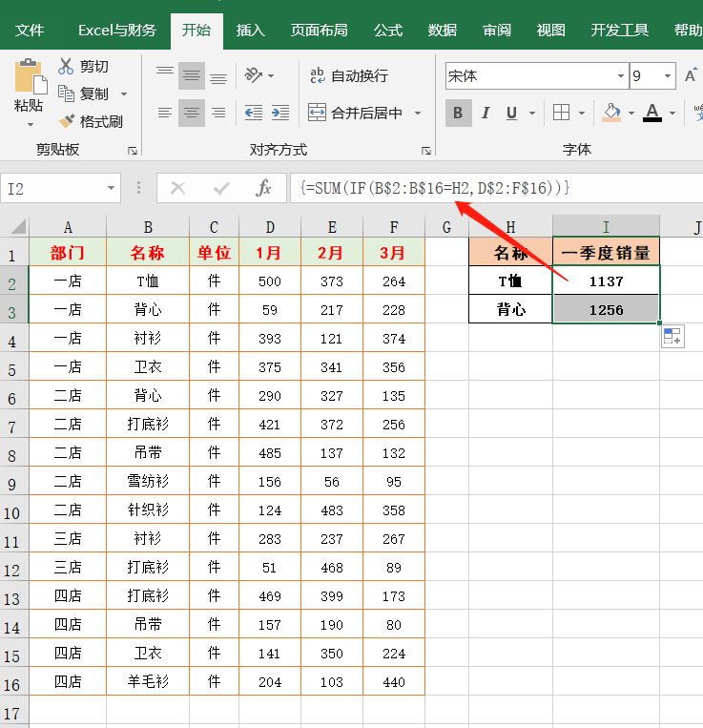Viewport: 703px width, 728px height.
Task: Select cell with value 1137
Action: (x=606, y=281)
